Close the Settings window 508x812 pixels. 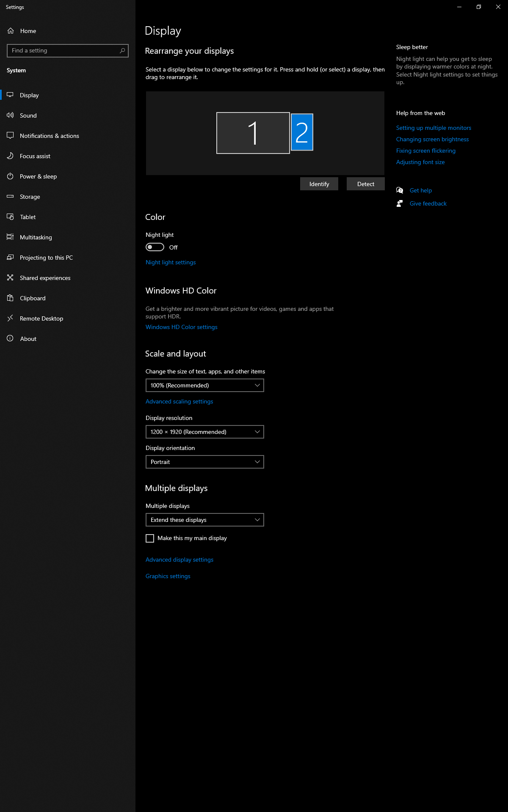click(x=498, y=7)
